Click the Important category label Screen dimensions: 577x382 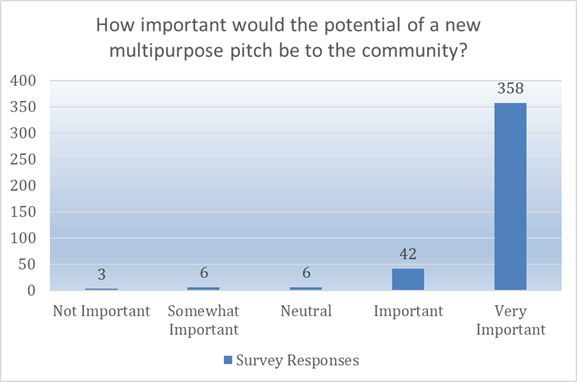tap(408, 311)
